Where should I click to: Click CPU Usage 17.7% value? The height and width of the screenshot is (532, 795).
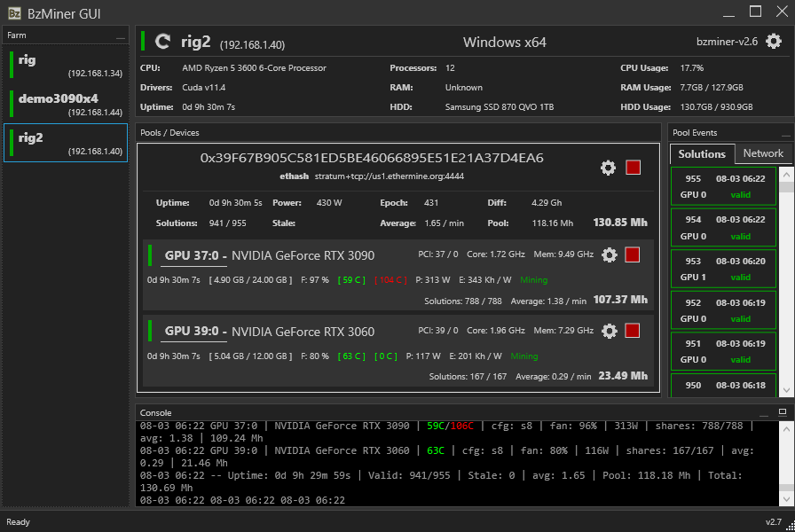[x=691, y=68]
